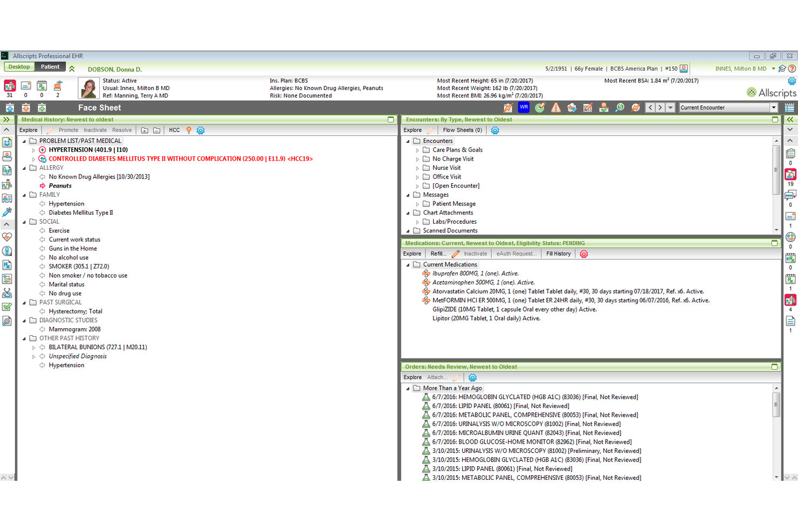Open Encounters panel settings gear
798x532 pixels.
click(495, 130)
